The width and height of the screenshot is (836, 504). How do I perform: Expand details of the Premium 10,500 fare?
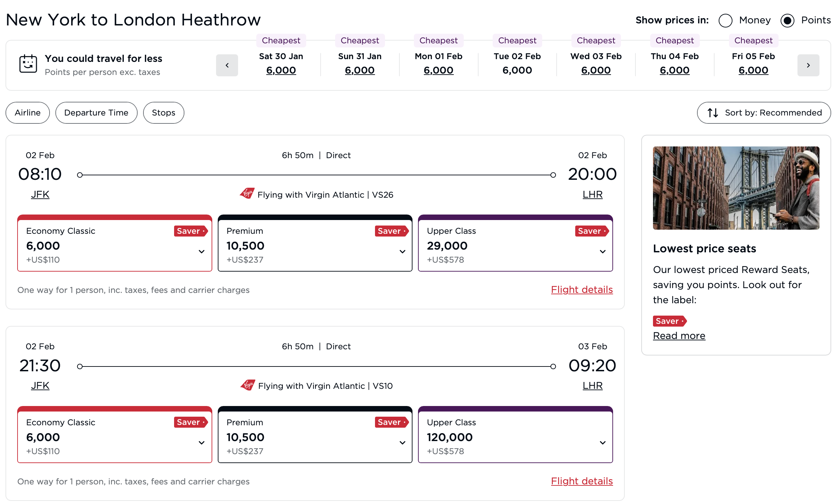tap(402, 252)
